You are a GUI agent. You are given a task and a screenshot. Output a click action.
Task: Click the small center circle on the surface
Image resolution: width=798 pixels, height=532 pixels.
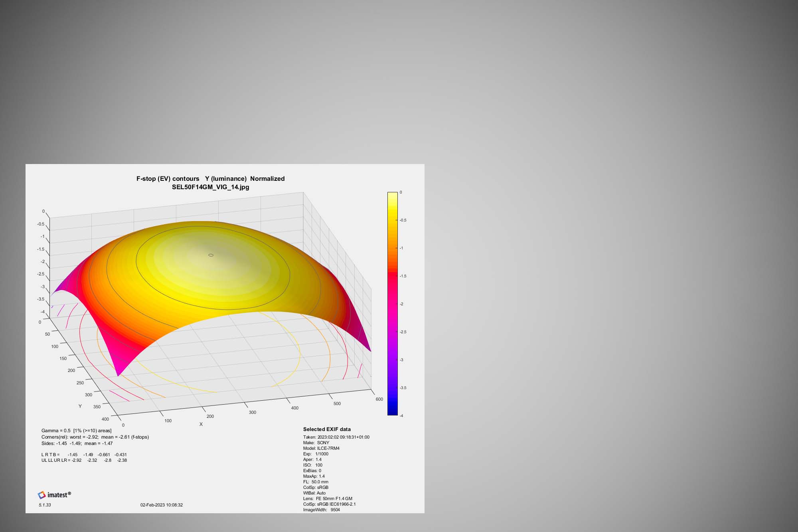tap(211, 255)
